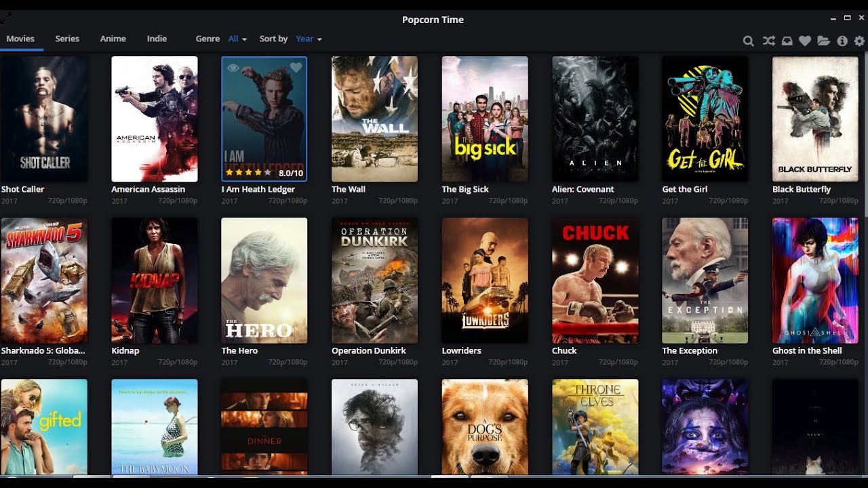Screen dimensions: 868x488
Task: Expand the Genre All dropdown
Action: pyautogui.click(x=237, y=39)
